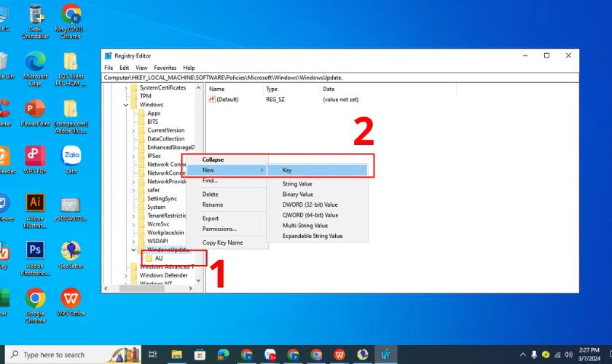Select the DataCollection key
This screenshot has width=612, height=364.
pyautogui.click(x=165, y=139)
